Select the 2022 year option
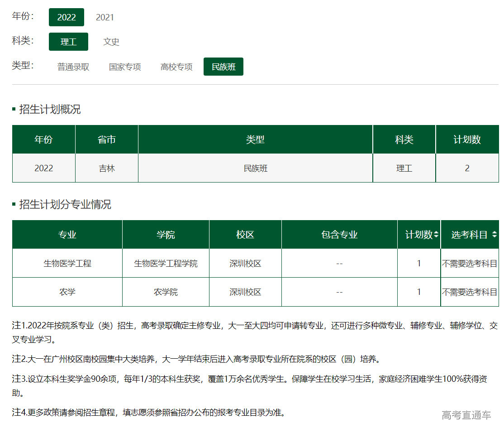This screenshot has height=433, width=504. pyautogui.click(x=67, y=17)
